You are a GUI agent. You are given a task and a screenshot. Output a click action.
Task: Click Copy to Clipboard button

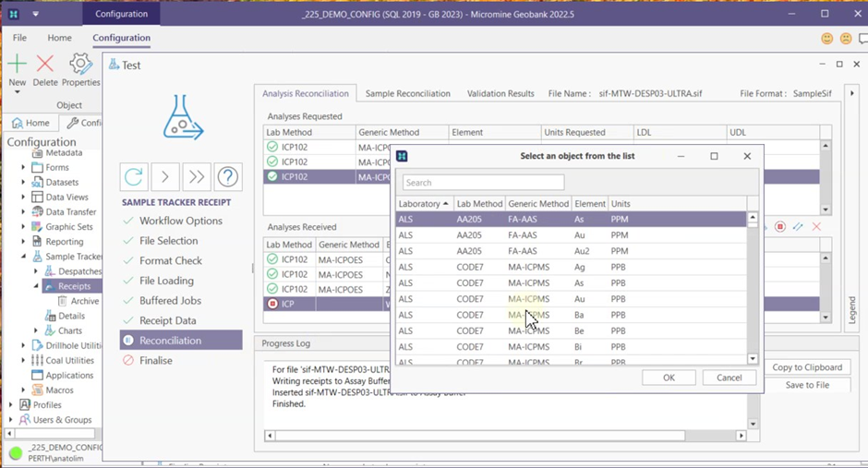[806, 367]
